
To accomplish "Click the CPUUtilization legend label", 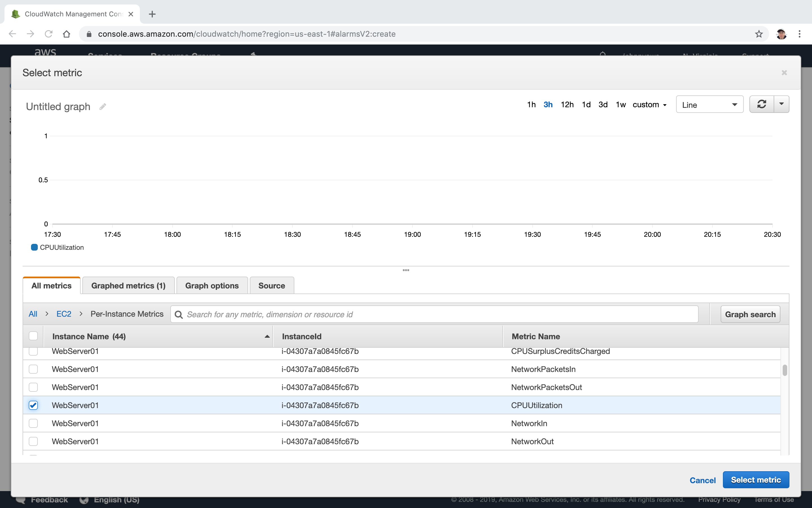I will (x=62, y=247).
